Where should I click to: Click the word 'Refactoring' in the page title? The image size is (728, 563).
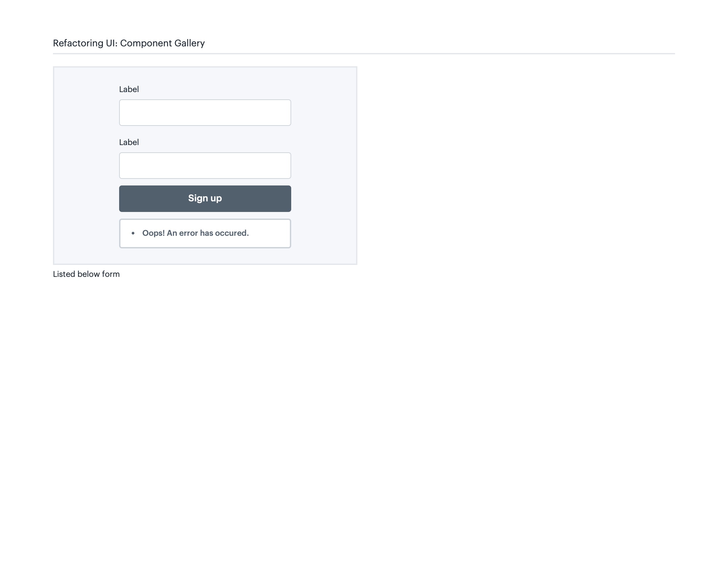[78, 43]
